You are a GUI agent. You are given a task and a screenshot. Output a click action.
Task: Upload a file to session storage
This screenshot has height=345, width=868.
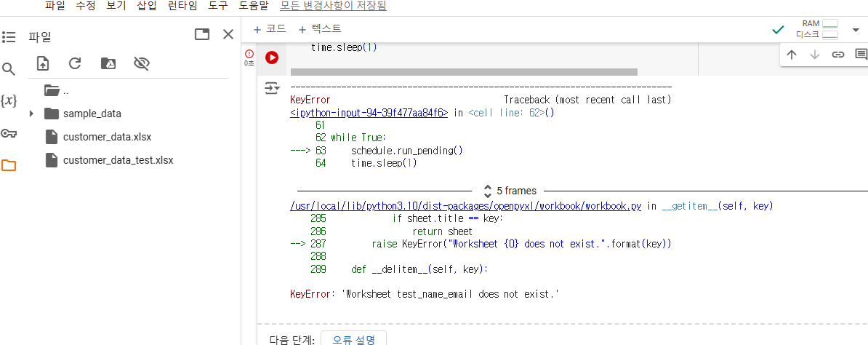pos(43,63)
